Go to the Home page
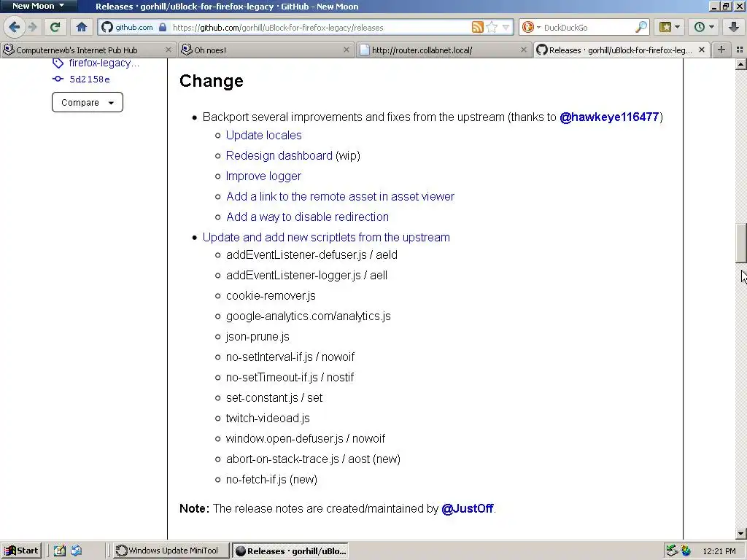 [x=82, y=27]
